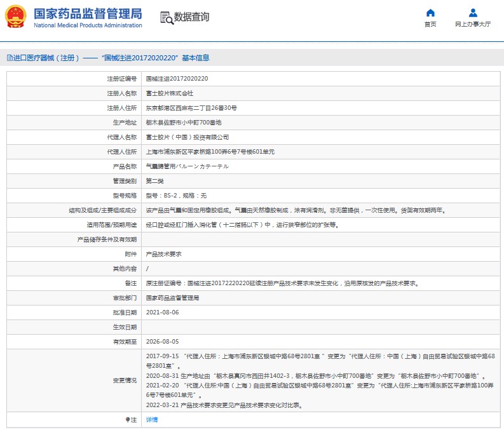Click the 数据查询 heading text
This screenshot has height=430, width=504.
(191, 17)
